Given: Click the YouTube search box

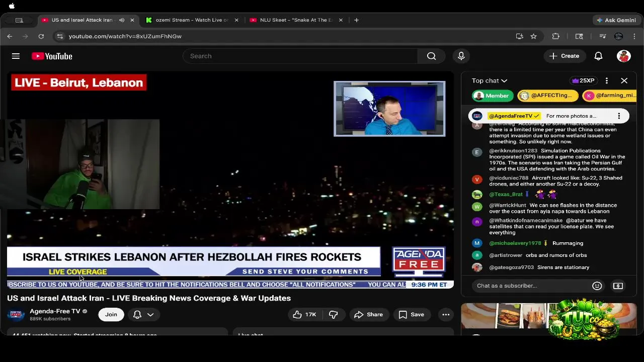Looking at the screenshot, I should pyautogui.click(x=300, y=56).
